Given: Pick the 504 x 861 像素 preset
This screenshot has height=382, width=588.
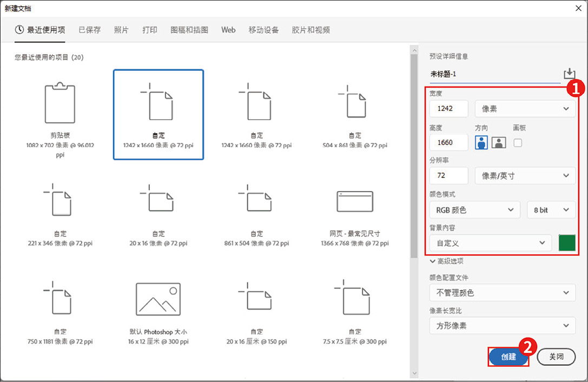Looking at the screenshot, I should 354,103.
